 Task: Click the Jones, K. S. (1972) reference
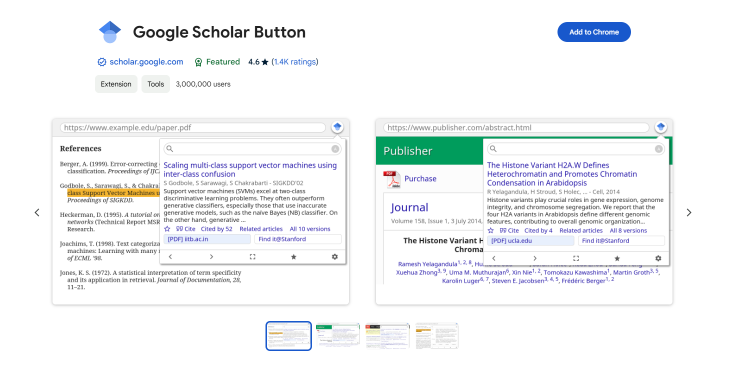(x=150, y=279)
